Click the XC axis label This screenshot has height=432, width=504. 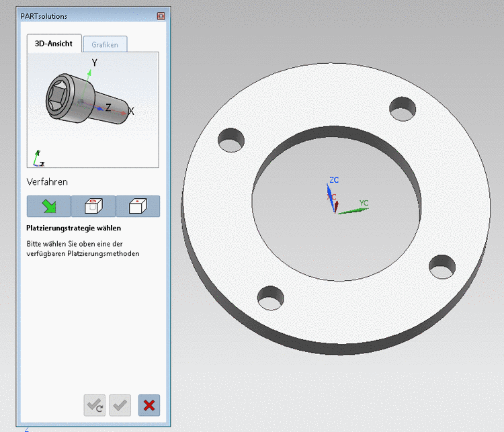[x=331, y=197]
